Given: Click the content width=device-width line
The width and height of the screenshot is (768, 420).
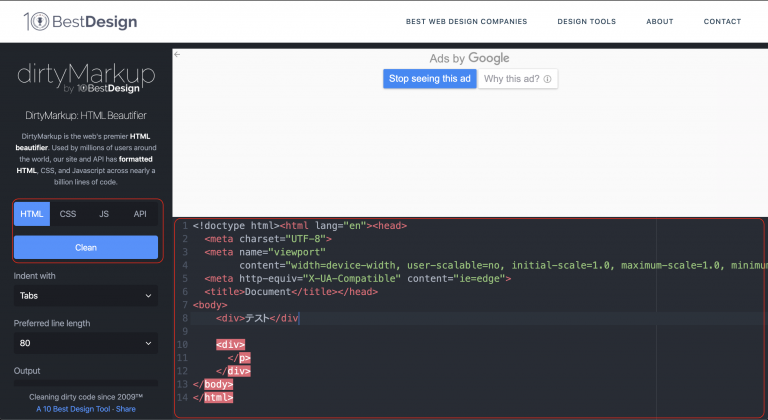Looking at the screenshot, I should [x=503, y=265].
